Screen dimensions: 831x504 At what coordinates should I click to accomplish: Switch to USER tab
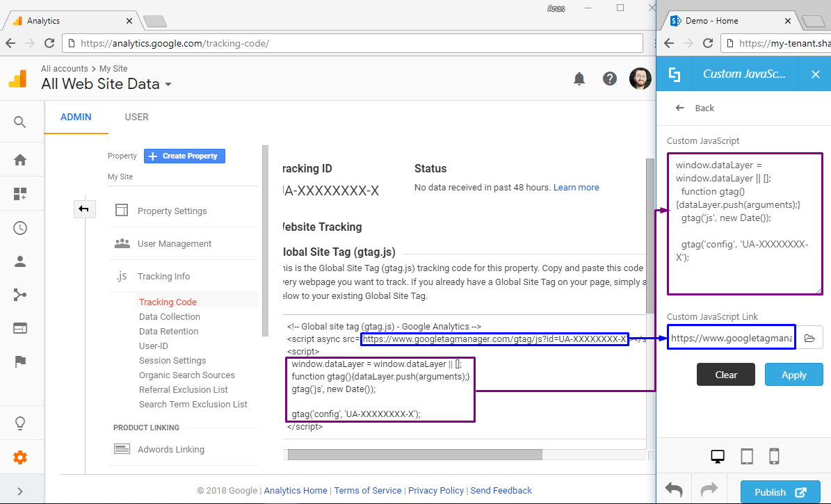[x=137, y=117]
